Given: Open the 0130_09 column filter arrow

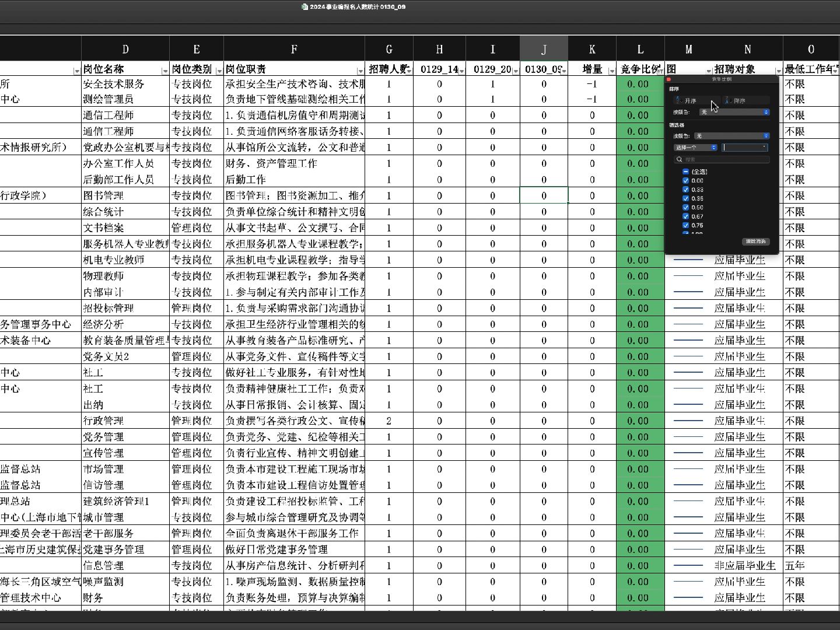Looking at the screenshot, I should click(x=563, y=71).
